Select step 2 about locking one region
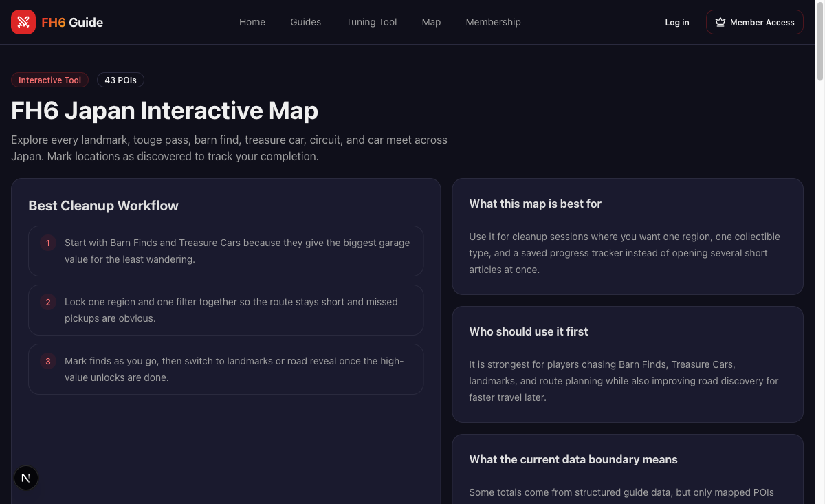 225,310
